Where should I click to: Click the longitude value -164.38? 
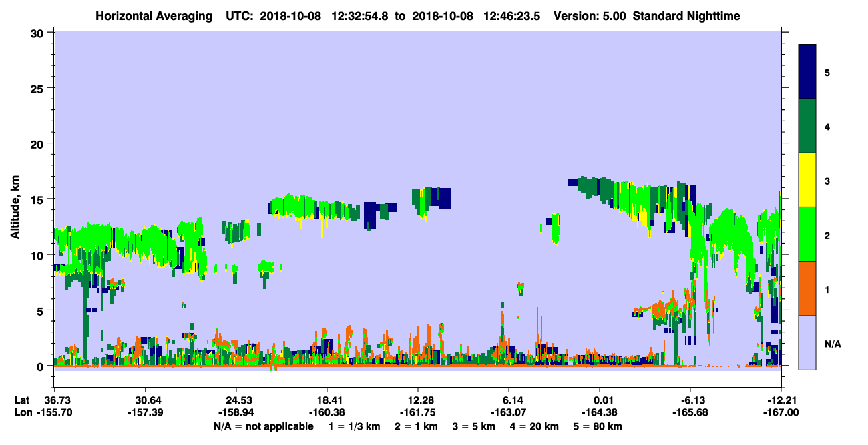coord(600,413)
